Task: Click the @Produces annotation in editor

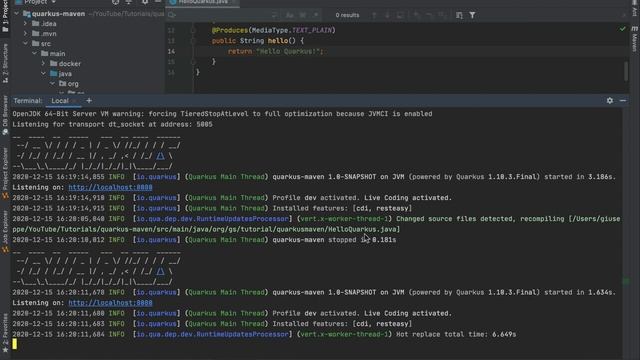Action: point(230,30)
